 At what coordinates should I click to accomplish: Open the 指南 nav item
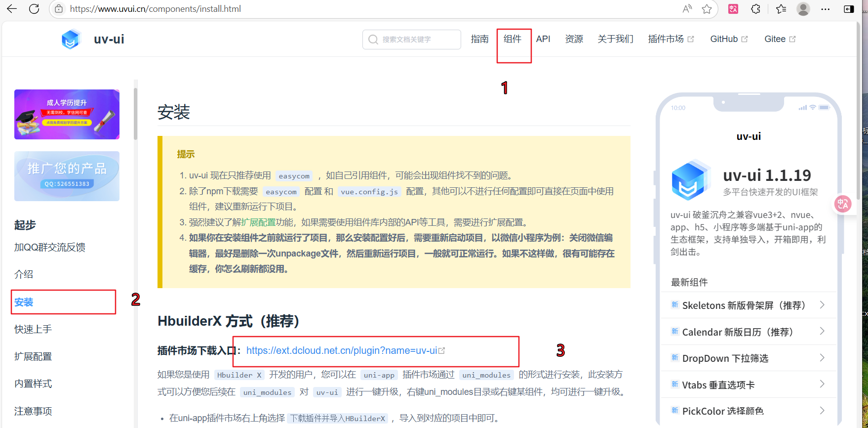[480, 39]
